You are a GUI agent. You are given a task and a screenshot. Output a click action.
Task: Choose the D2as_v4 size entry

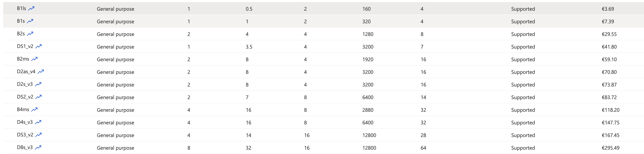(26, 72)
